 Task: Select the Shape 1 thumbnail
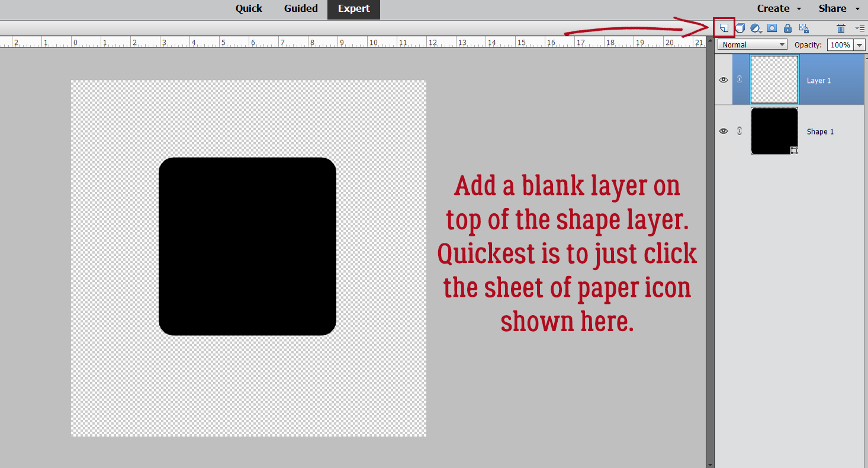[x=774, y=131]
